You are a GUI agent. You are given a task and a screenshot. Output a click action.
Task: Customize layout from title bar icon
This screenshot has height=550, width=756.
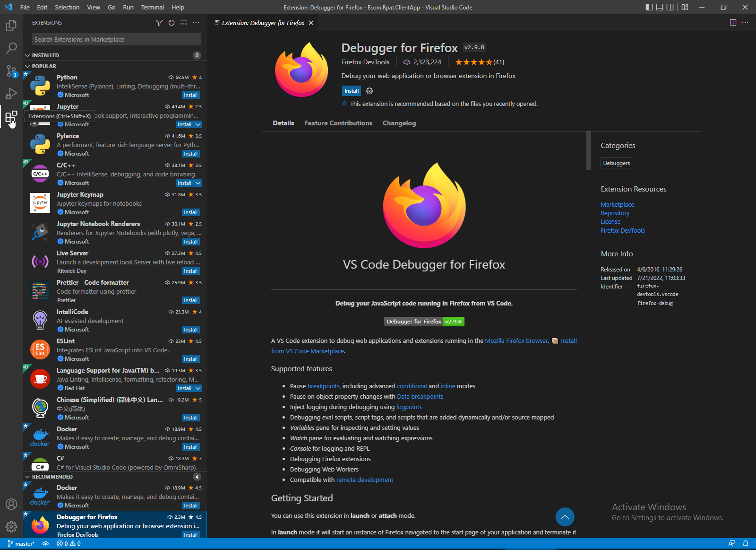685,7
